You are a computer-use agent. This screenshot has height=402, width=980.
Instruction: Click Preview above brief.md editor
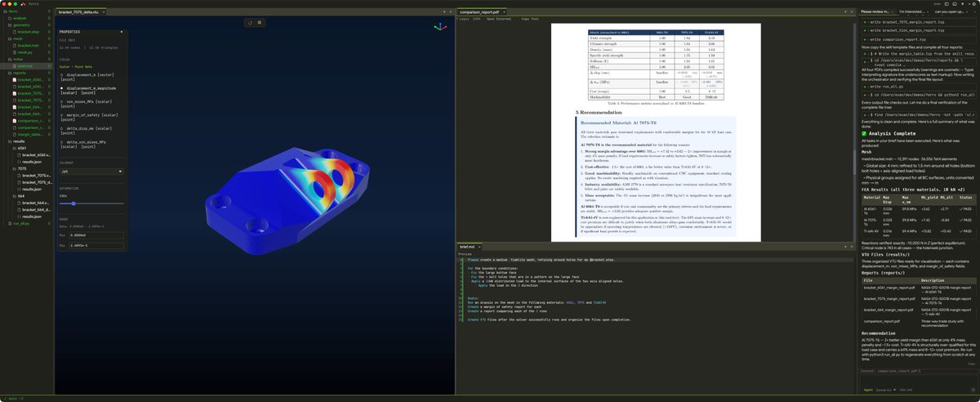(x=465, y=253)
